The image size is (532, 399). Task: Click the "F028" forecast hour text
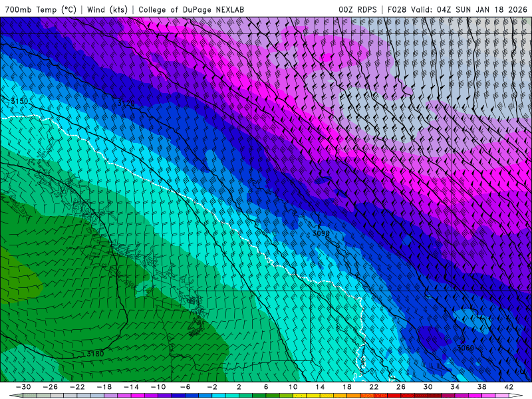pos(396,9)
